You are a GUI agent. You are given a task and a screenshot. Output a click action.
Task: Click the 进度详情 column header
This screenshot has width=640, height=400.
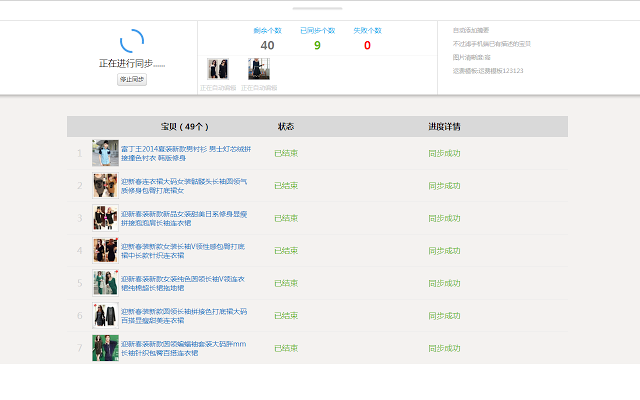click(x=444, y=127)
